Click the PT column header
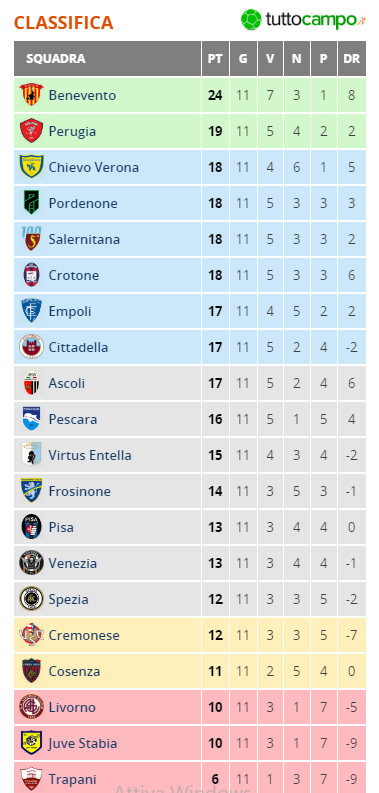Screen dimensions: 379x793 215,59
